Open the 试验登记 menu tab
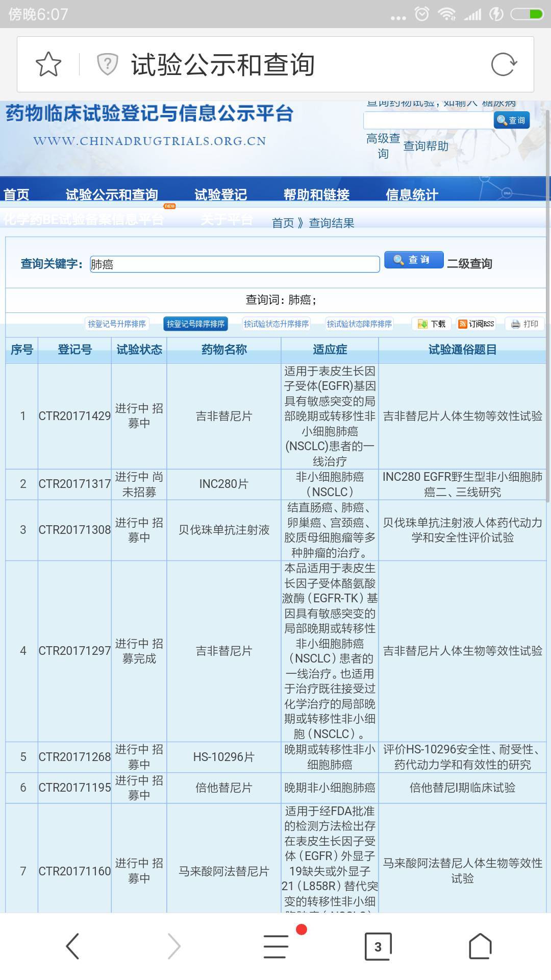This screenshot has width=551, height=980. pyautogui.click(x=220, y=194)
